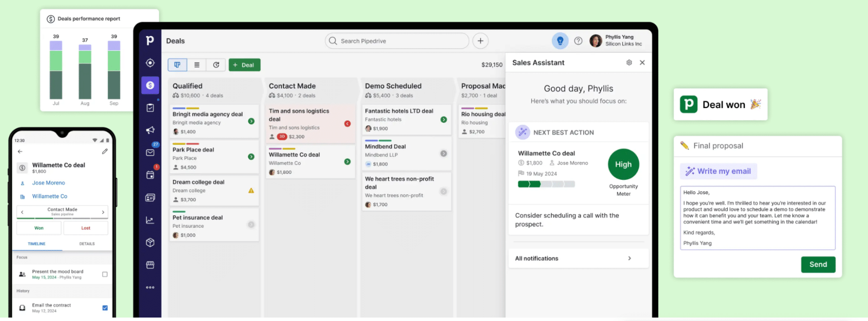The height and width of the screenshot is (321, 868).
Task: Click inside the email draft text box
Action: point(758,218)
